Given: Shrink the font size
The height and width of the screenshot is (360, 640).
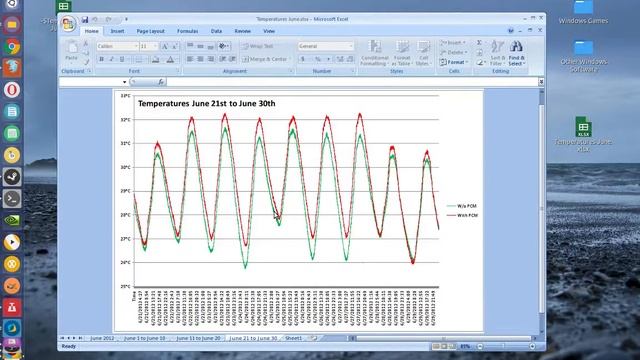Looking at the screenshot, I should tap(174, 47).
